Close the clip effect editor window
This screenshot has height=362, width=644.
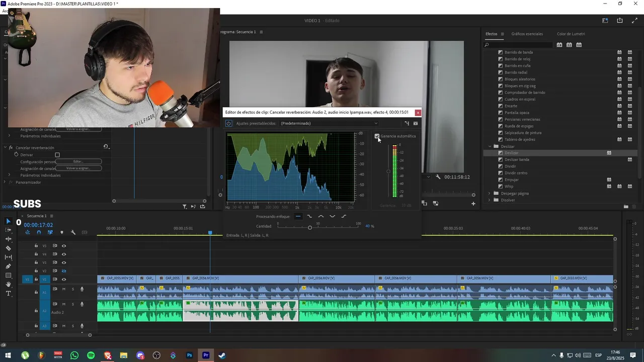[x=418, y=113]
